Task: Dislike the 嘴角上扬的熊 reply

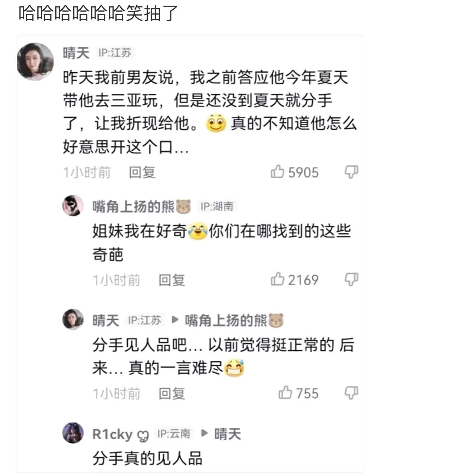Action: (x=351, y=279)
